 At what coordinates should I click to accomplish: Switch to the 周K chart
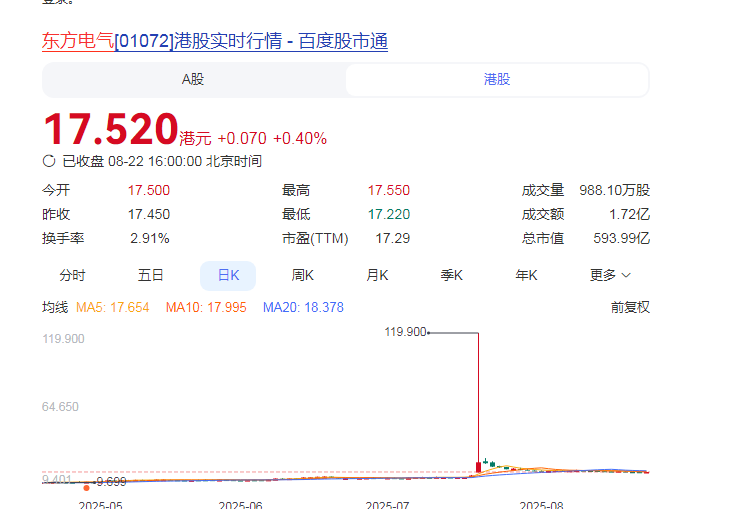(x=302, y=275)
